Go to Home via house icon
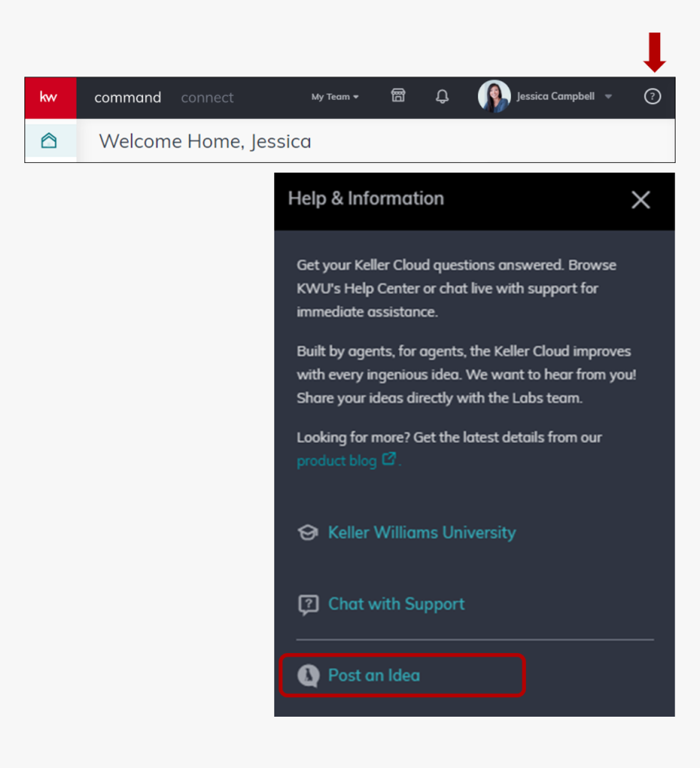The width and height of the screenshot is (700, 768). 49,141
